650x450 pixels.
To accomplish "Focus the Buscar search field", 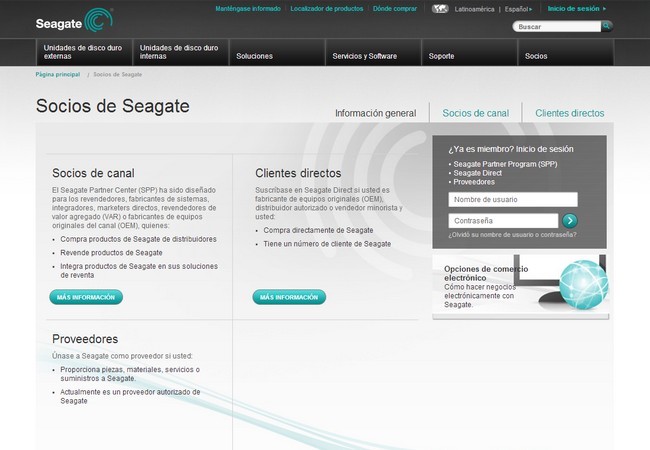I will click(x=557, y=27).
